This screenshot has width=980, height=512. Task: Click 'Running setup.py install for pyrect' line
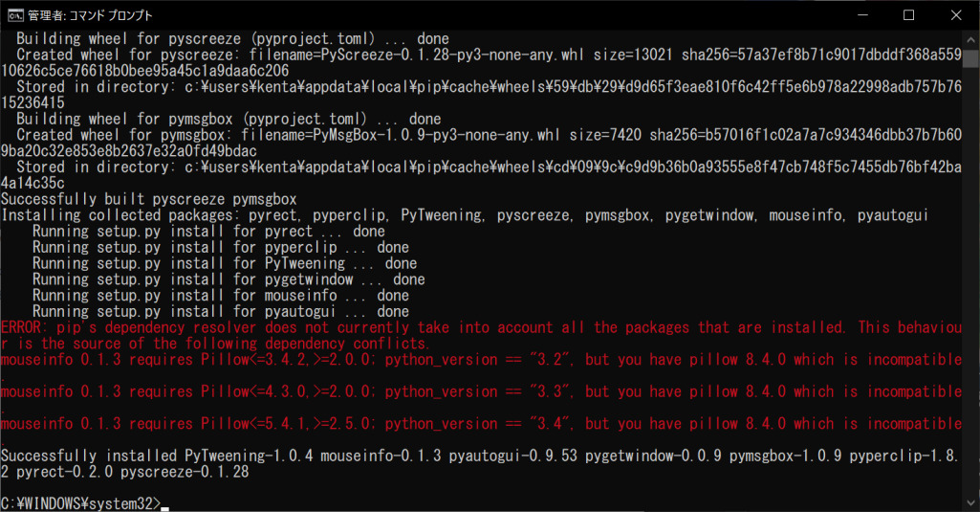point(208,232)
